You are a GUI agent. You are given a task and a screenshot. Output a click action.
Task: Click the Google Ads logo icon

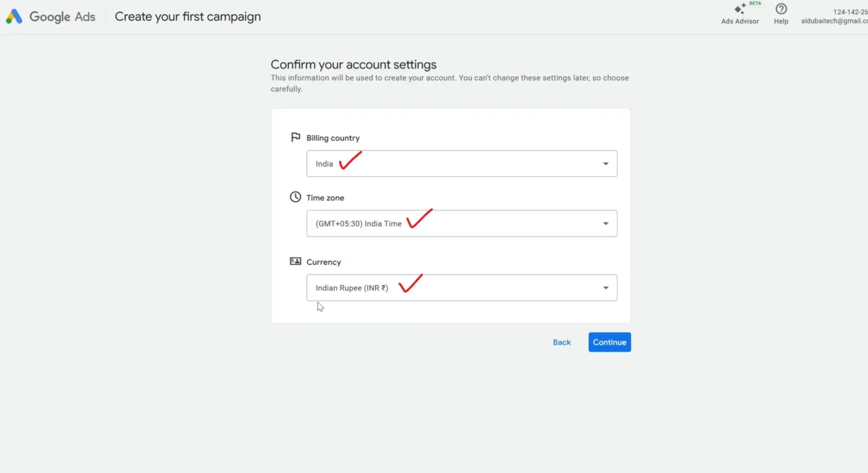pos(14,17)
